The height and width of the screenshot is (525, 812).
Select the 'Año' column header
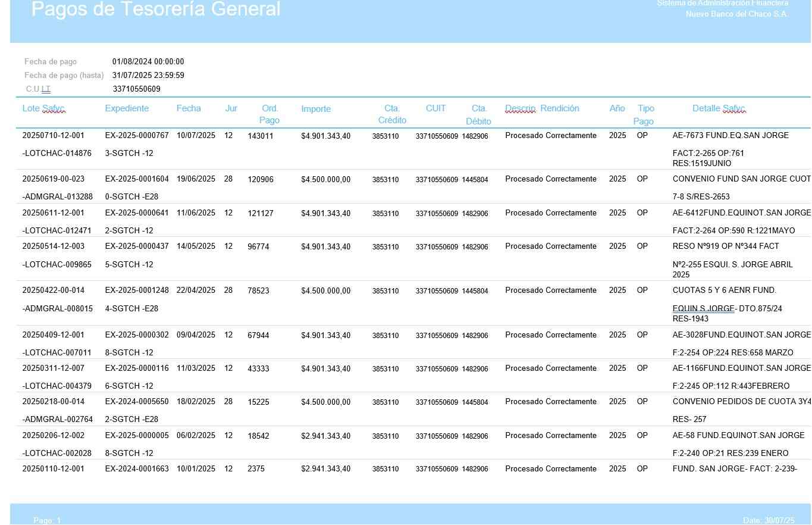pyautogui.click(x=617, y=108)
